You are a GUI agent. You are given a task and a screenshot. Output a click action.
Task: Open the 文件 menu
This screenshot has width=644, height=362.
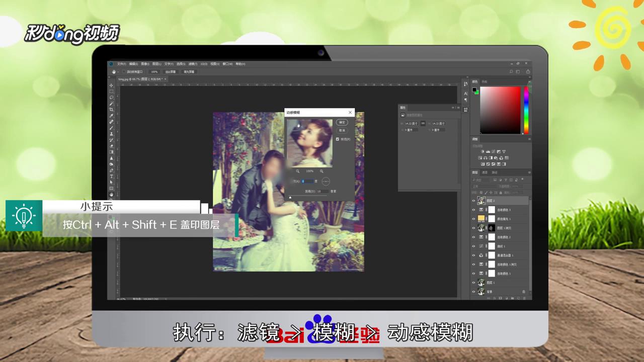(121, 64)
